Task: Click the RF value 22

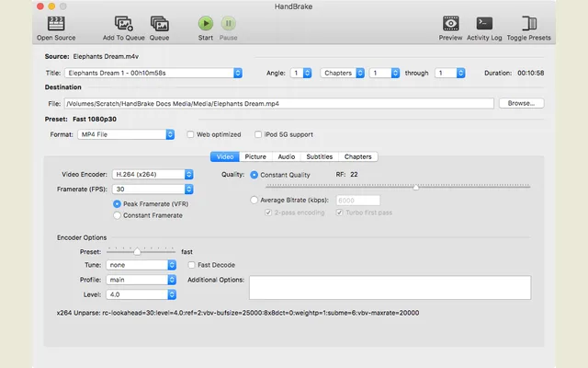Action: click(354, 175)
